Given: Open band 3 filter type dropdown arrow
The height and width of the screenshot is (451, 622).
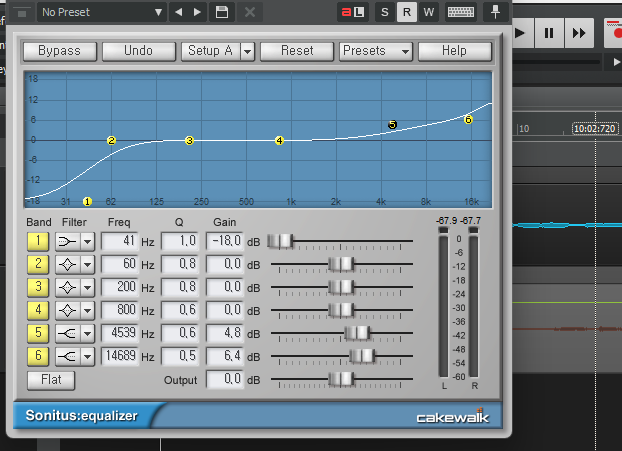Looking at the screenshot, I should pos(87,287).
